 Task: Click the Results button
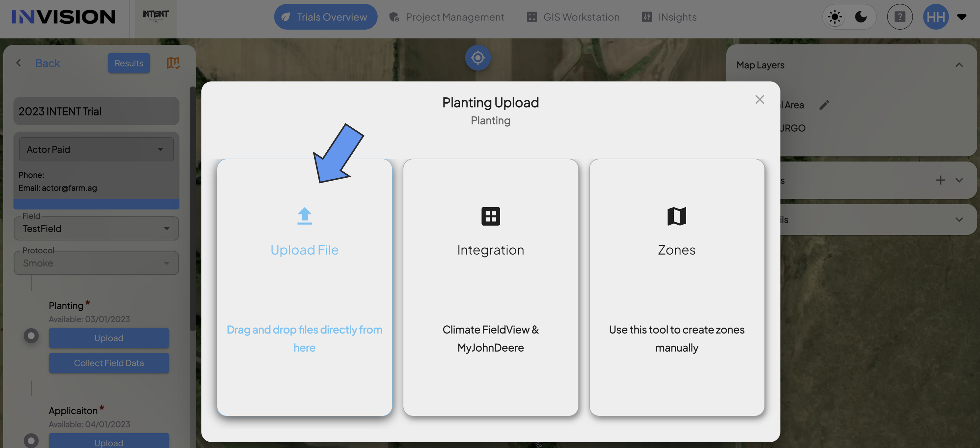tap(128, 63)
